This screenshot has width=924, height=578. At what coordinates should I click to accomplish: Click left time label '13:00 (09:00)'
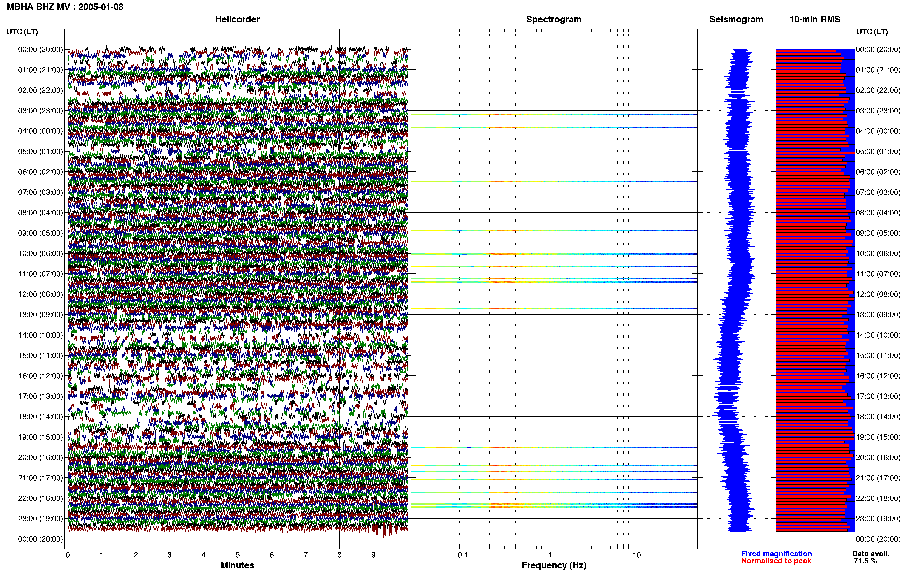click(x=41, y=314)
